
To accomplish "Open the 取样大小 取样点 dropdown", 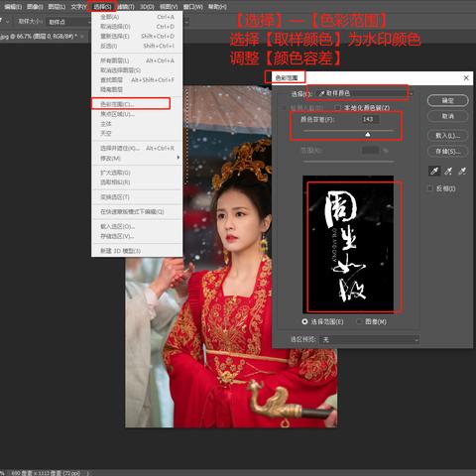I will [68, 22].
